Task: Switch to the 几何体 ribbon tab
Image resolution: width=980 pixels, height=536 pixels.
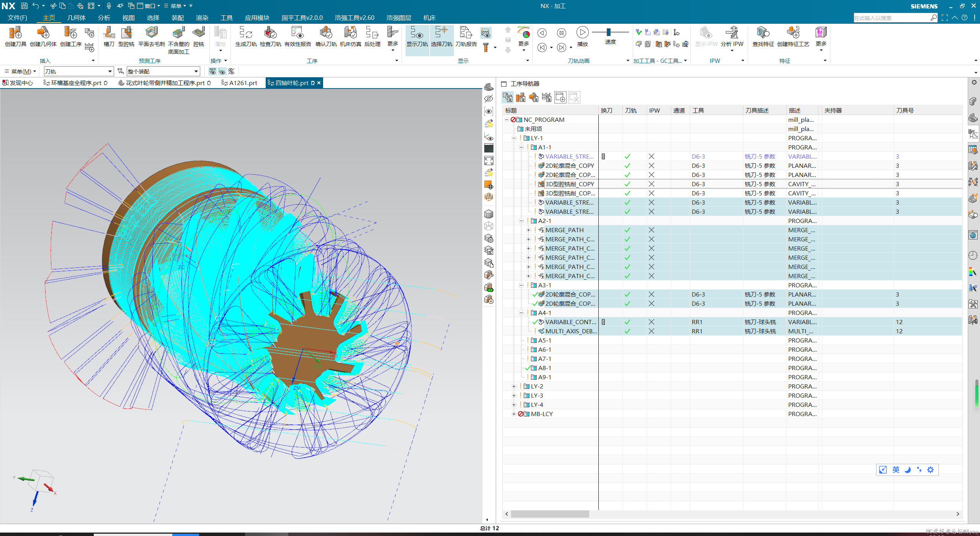Action: click(x=77, y=18)
